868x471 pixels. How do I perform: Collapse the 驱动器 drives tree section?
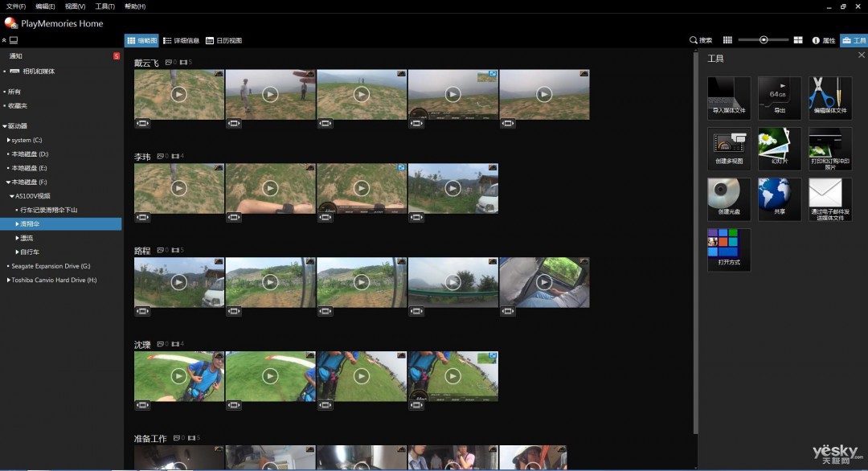pyautogui.click(x=5, y=126)
